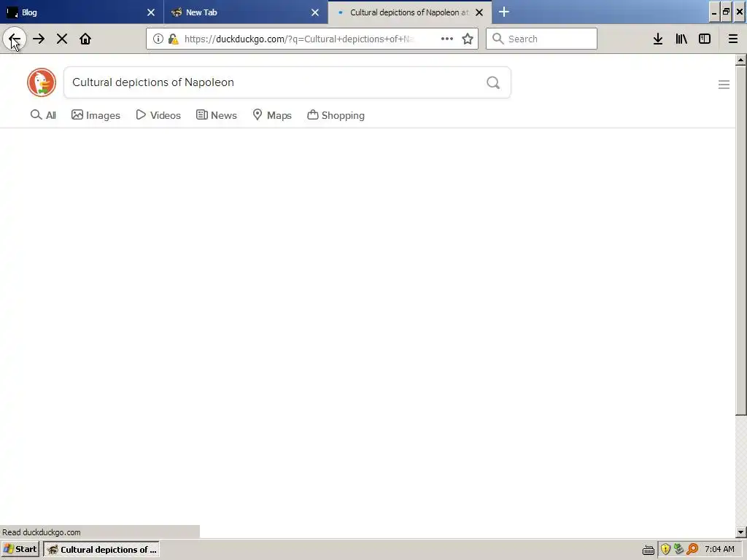
Task: Click the vertical scrollbar thumb
Action: pos(741,241)
